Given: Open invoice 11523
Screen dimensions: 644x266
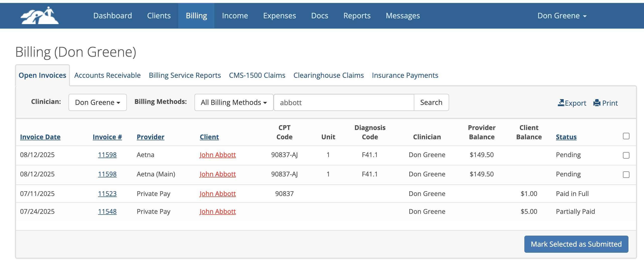Looking at the screenshot, I should click(x=107, y=194).
